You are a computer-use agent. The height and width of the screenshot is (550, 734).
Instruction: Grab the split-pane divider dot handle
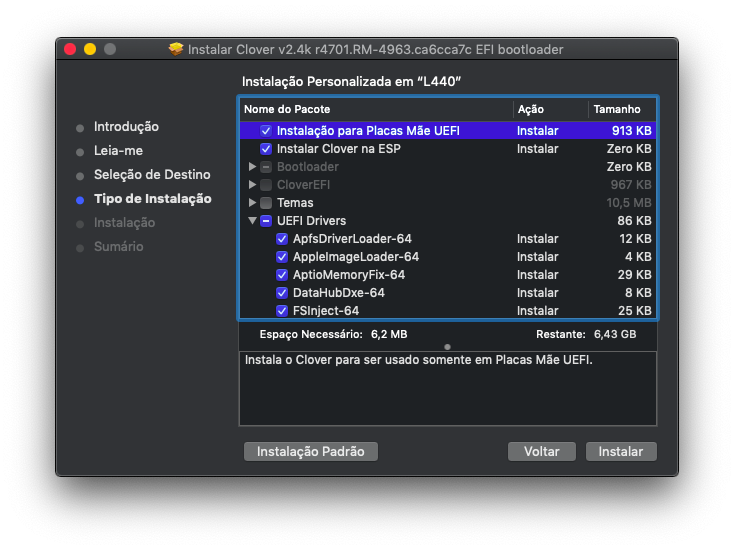448,347
